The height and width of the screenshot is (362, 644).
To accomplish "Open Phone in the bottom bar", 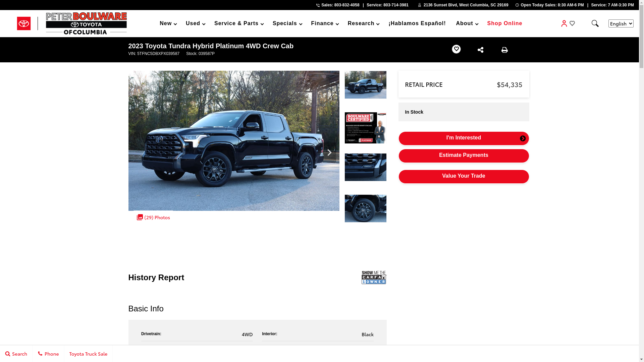I will tap(48, 354).
